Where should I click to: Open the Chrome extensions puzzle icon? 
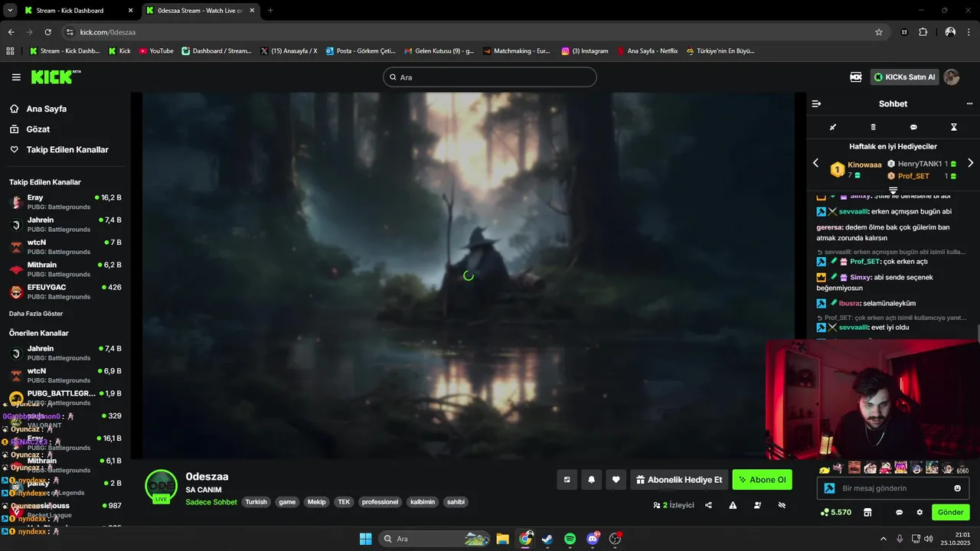[923, 32]
